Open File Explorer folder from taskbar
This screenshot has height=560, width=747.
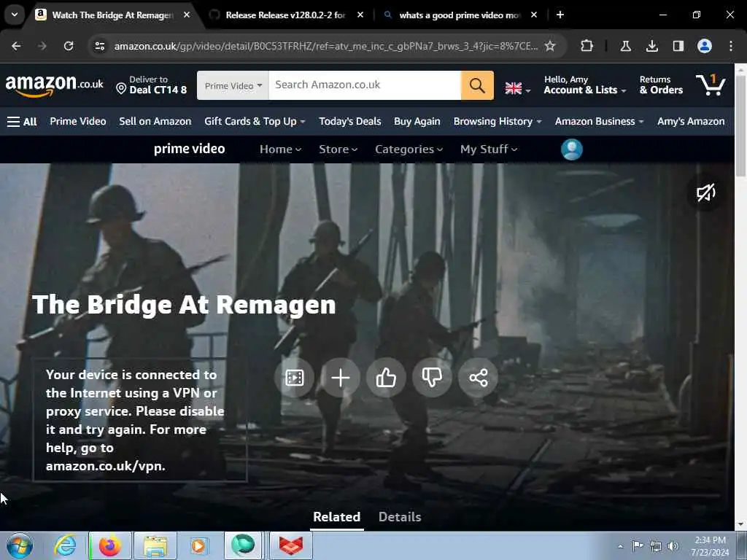point(155,545)
